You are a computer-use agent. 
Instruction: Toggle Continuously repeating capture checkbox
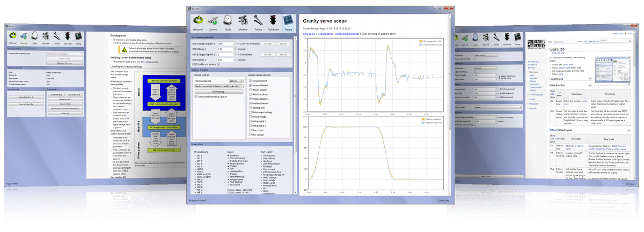coord(196,97)
